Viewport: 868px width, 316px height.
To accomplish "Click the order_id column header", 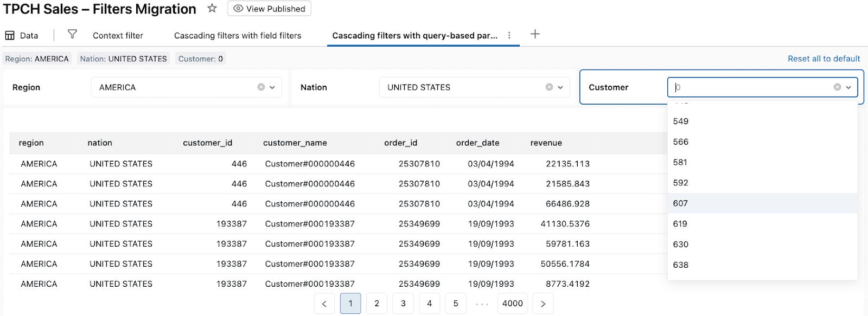I will (x=400, y=143).
